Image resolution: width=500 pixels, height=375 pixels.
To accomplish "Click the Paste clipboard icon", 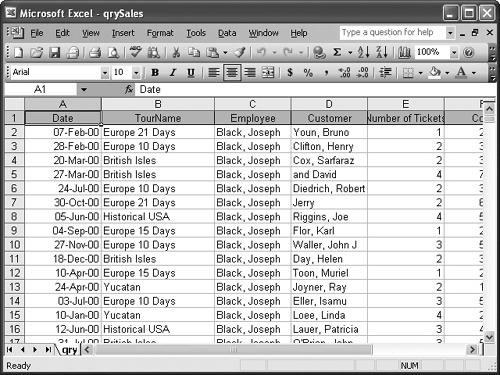I will (x=212, y=52).
